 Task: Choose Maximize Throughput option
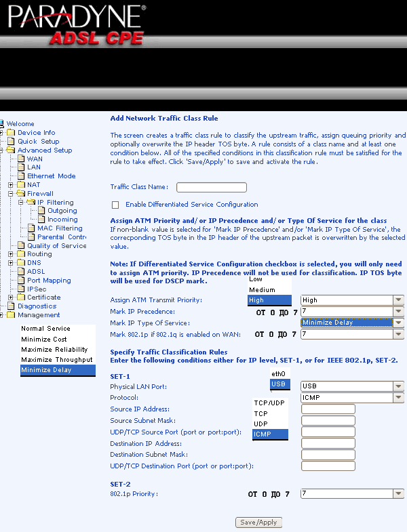click(x=58, y=360)
